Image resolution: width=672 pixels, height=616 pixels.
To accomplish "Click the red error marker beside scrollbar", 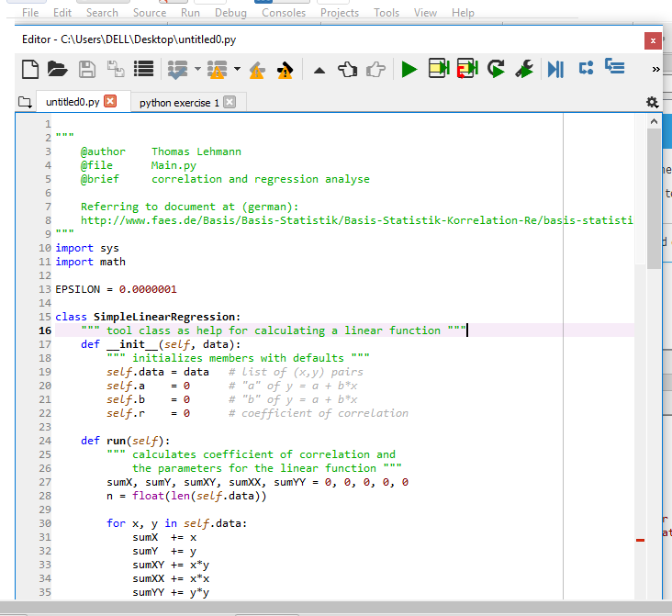I will [640, 541].
